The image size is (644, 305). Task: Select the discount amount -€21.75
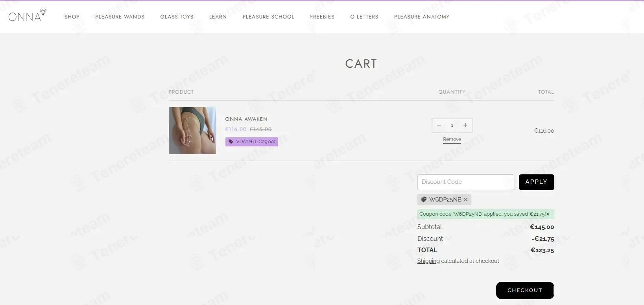pos(543,238)
